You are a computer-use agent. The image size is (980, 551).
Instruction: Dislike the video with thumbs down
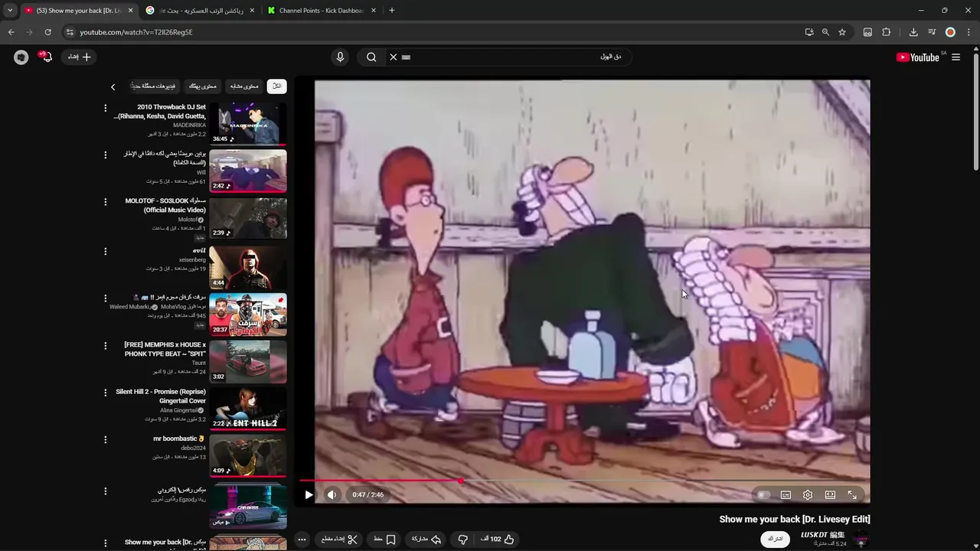point(462,540)
